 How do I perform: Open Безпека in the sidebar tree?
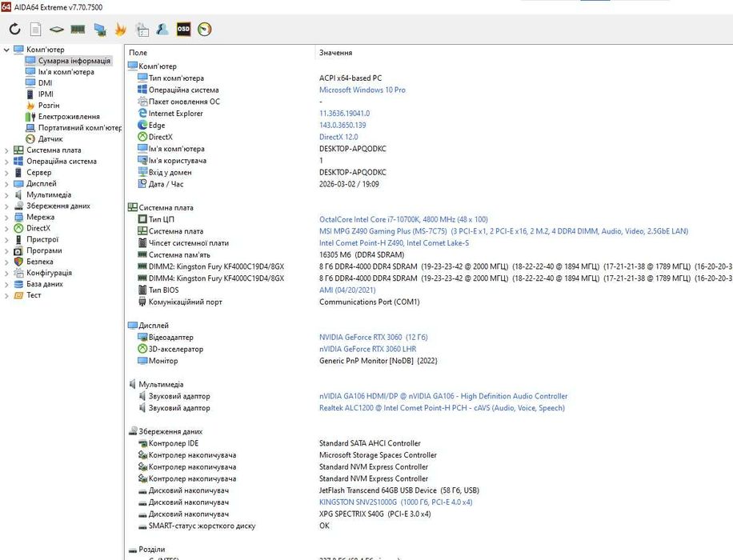pos(40,262)
